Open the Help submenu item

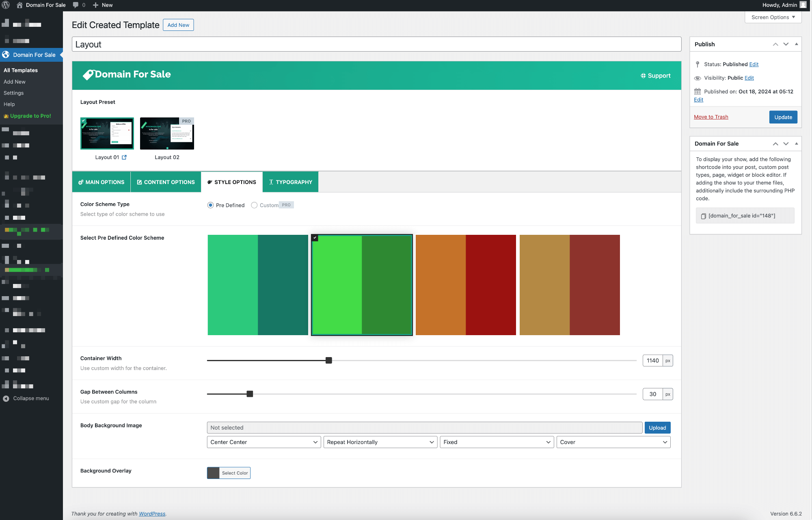coord(9,104)
